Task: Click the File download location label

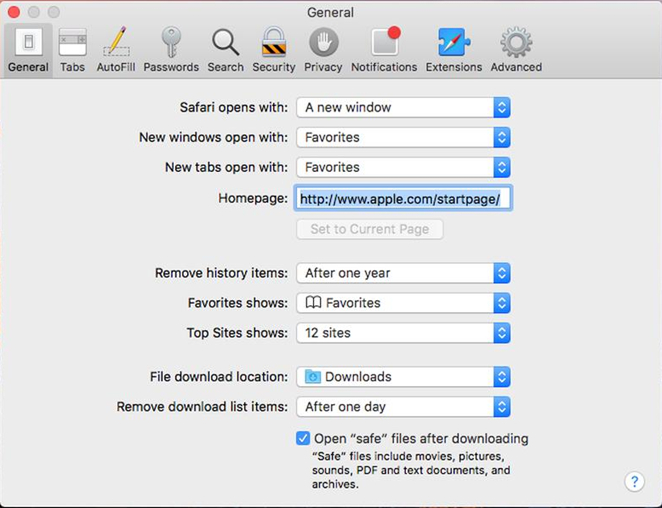Action: coord(219,377)
